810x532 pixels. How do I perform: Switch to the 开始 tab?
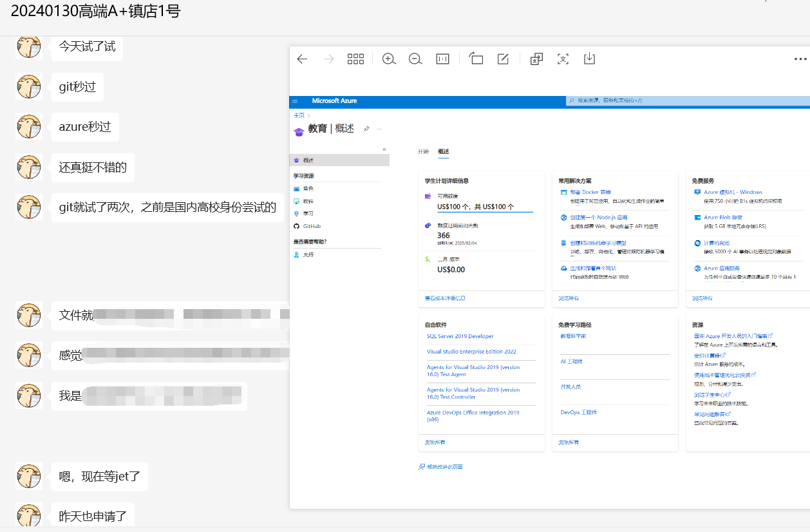pos(423,152)
